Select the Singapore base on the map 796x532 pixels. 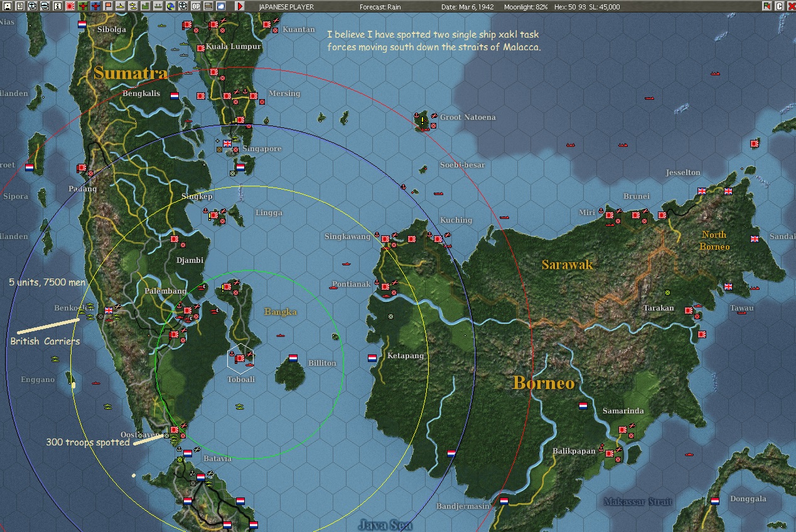(x=227, y=144)
